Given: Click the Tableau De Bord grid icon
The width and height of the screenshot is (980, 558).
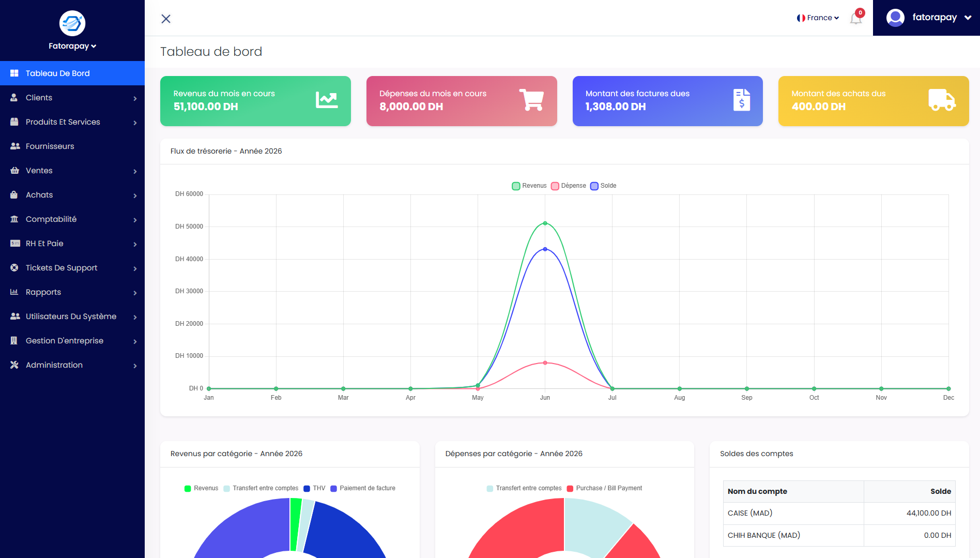Looking at the screenshot, I should pyautogui.click(x=14, y=73).
